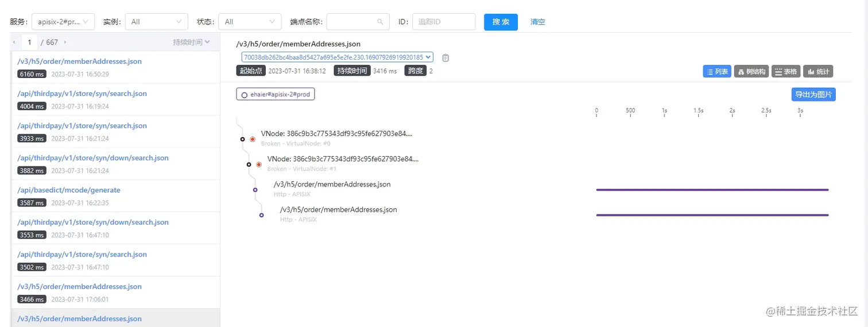Click the 清空 link
The width and height of the screenshot is (868, 327).
coord(538,22)
